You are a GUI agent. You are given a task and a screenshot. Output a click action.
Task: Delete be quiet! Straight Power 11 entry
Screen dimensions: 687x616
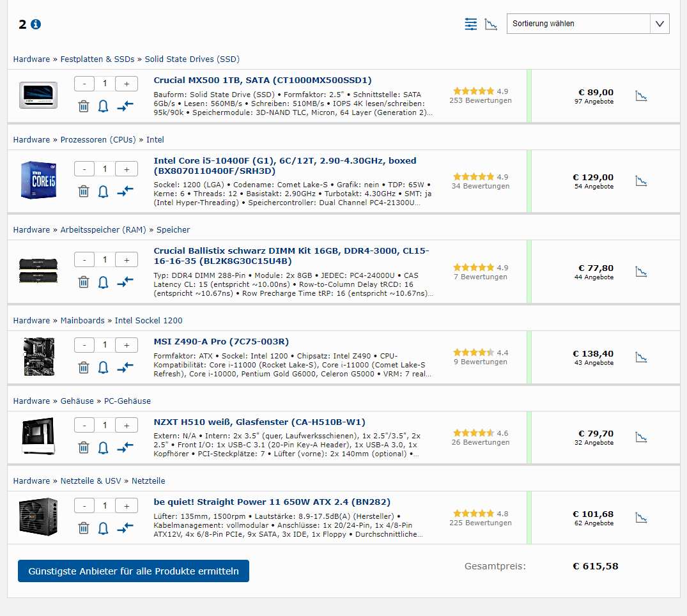pyautogui.click(x=84, y=528)
